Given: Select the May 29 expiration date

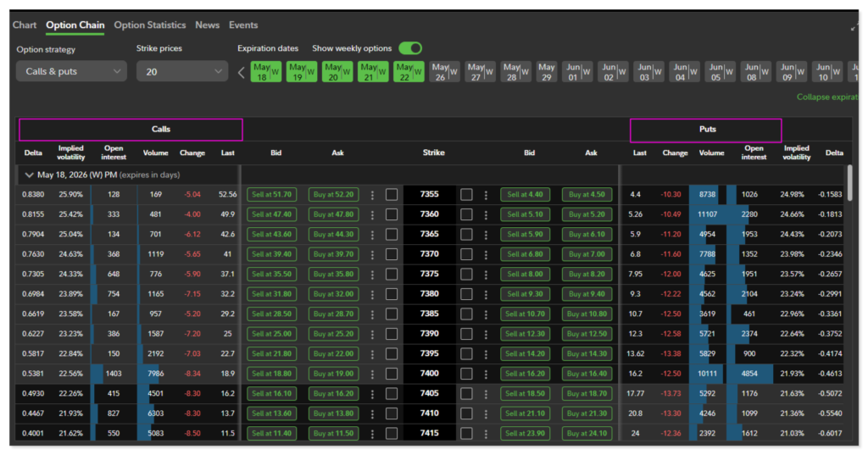Looking at the screenshot, I should 547,72.
